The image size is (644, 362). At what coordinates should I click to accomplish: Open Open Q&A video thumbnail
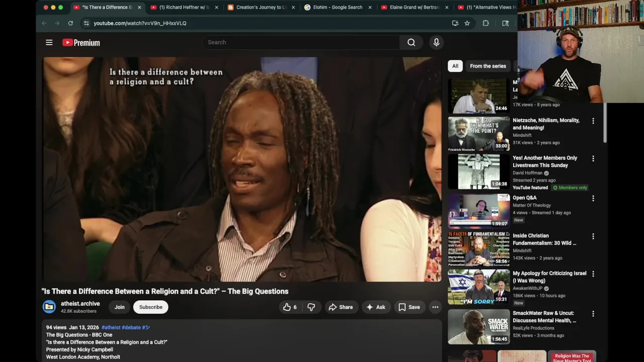[478, 211]
